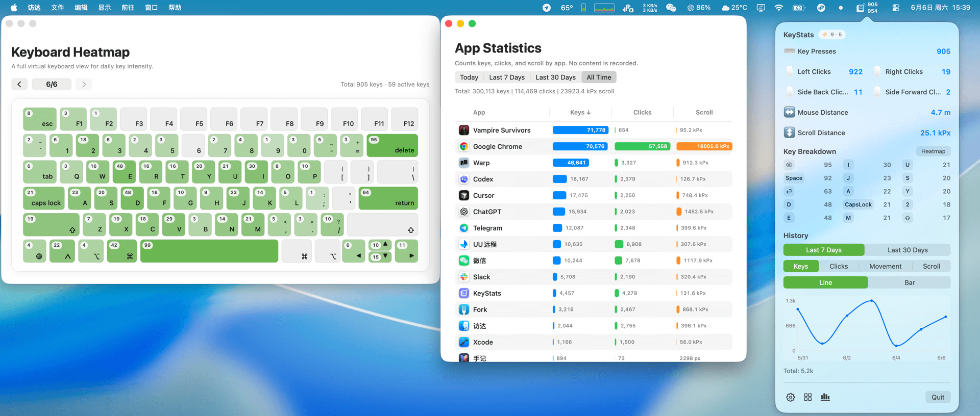This screenshot has height=416, width=980.
Task: Click the Key Presses keyboard icon
Action: [x=790, y=51]
